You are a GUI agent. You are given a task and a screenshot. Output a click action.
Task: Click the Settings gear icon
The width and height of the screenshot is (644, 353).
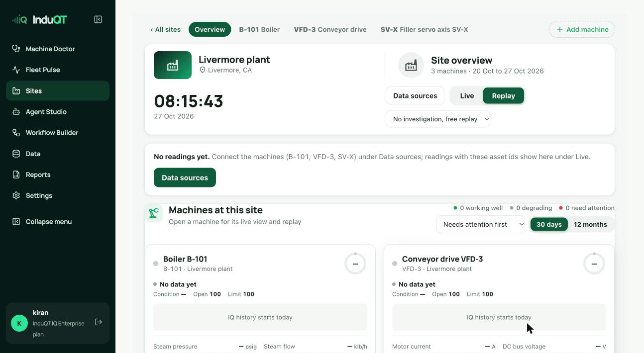pyautogui.click(x=16, y=195)
